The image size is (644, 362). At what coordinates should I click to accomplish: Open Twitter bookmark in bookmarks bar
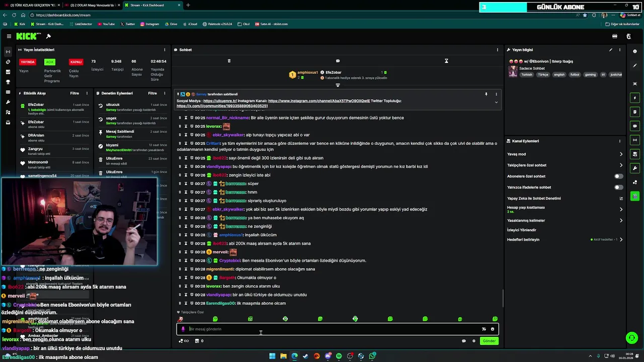pyautogui.click(x=128, y=24)
